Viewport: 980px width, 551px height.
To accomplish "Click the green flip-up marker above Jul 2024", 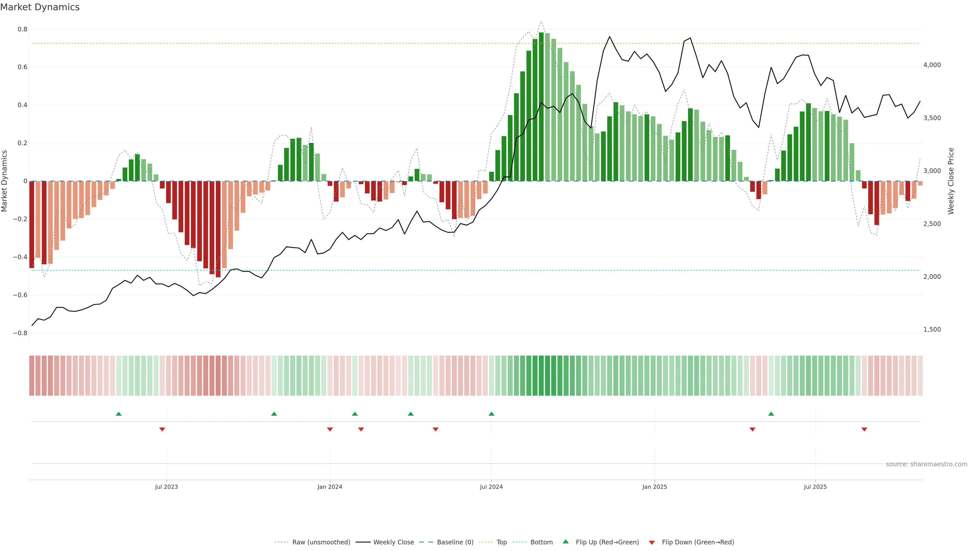I will click(492, 414).
